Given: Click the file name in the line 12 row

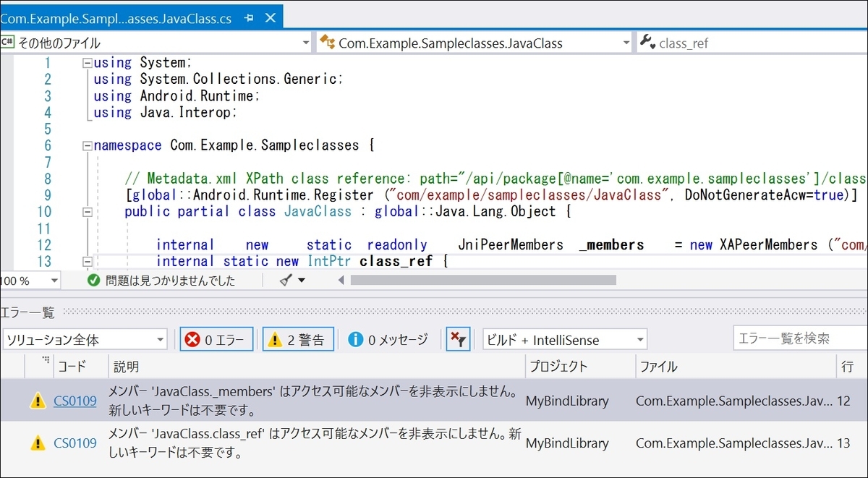Looking at the screenshot, I should tap(734, 401).
